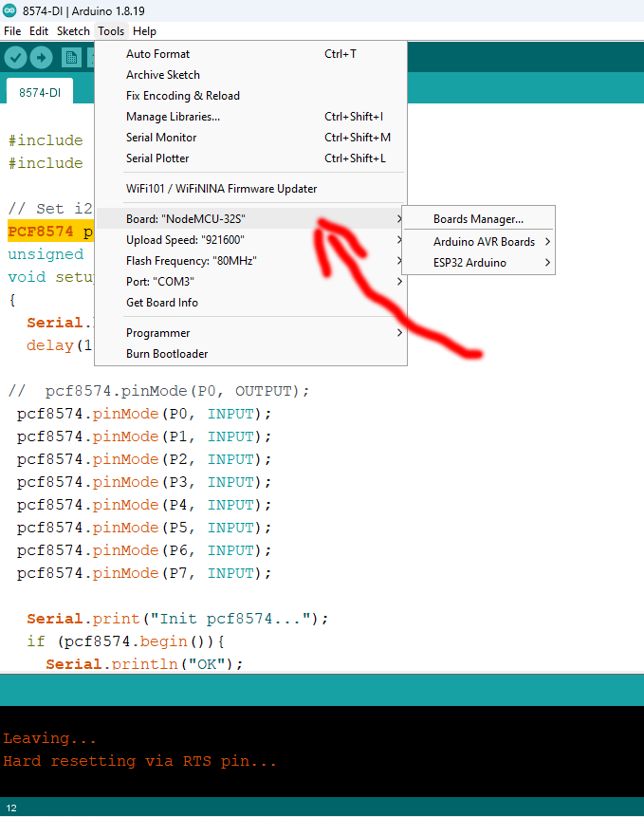Open the Flash Frequency "80MHz" submenu

coord(191,261)
